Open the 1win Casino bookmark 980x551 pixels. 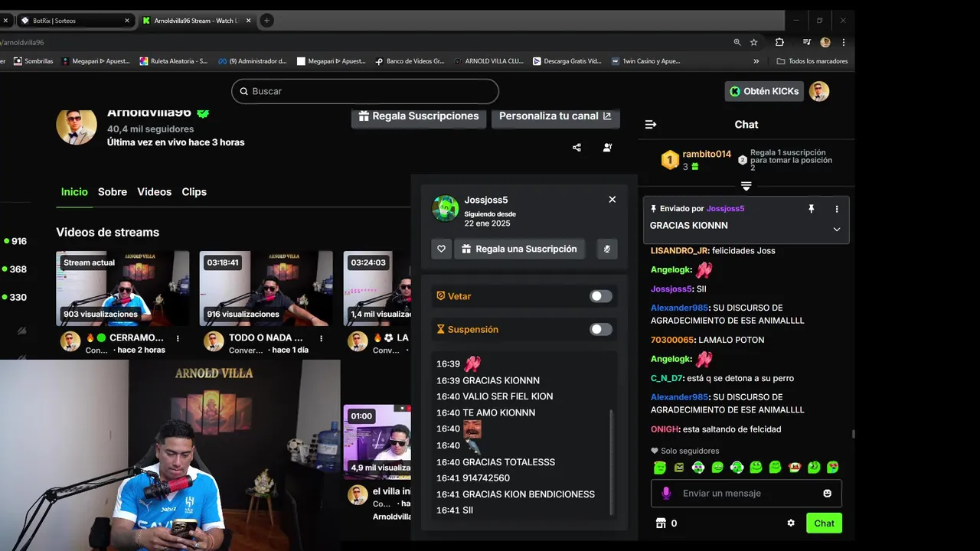(x=645, y=61)
